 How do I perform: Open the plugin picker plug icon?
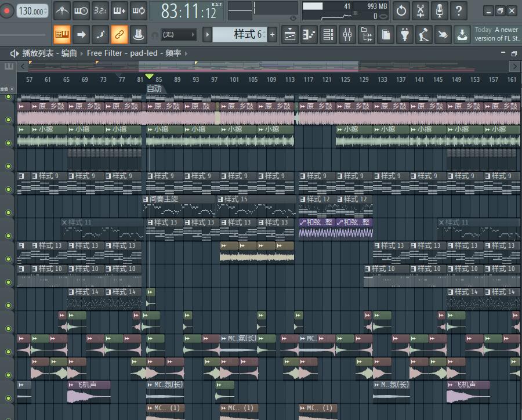[x=404, y=35]
